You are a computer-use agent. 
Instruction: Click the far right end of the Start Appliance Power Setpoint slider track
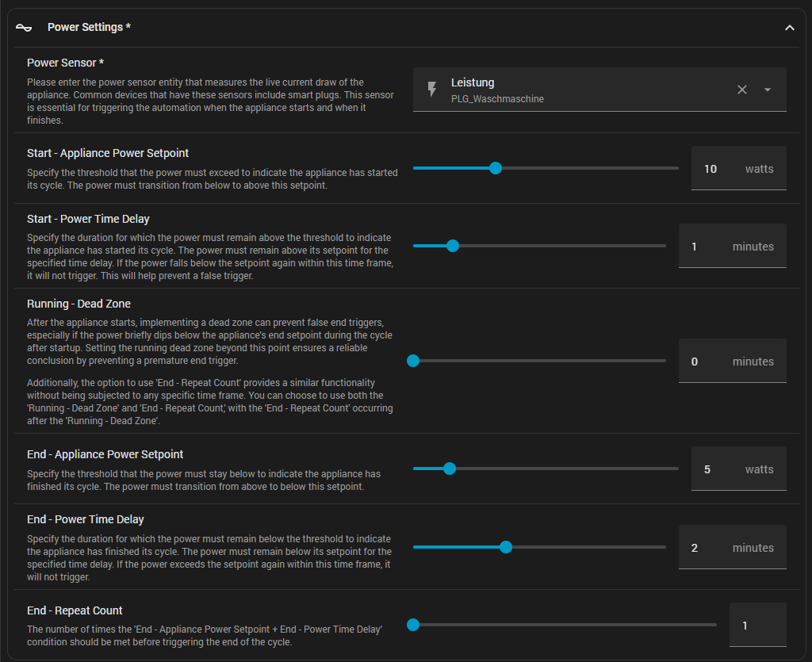tap(676, 168)
